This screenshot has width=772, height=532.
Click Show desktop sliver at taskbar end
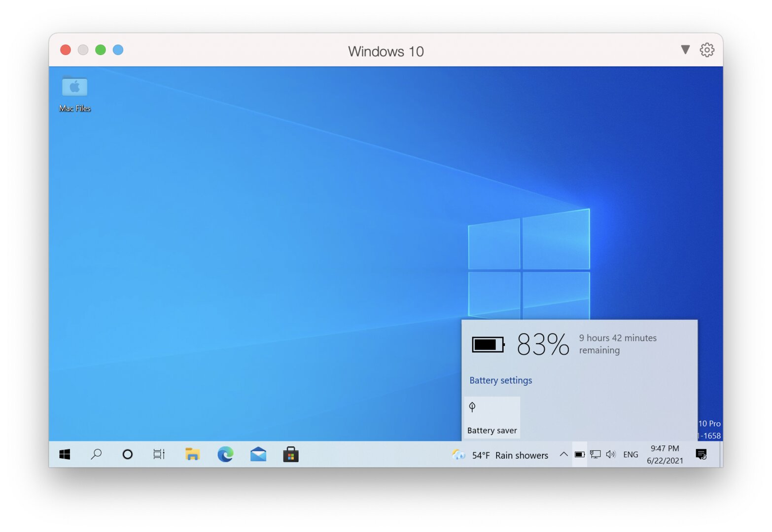720,454
